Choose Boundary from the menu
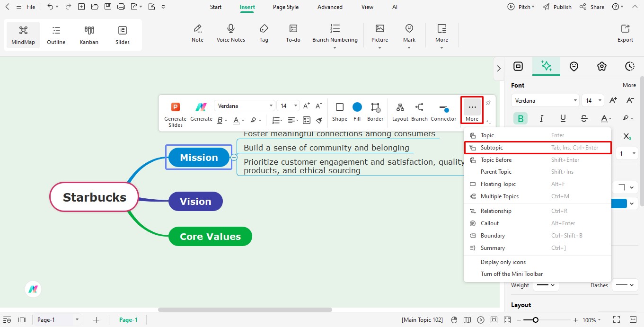Viewport: 644px width, 327px height. click(538, 236)
